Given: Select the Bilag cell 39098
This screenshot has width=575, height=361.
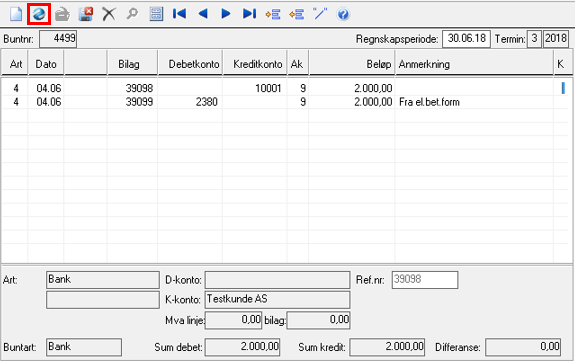Looking at the screenshot, I should tap(132, 88).
